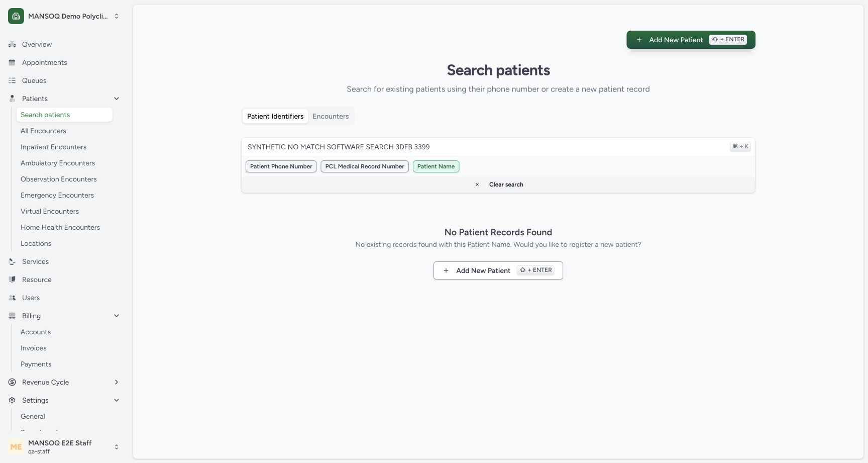Click the plus icon in the outlined Add New Patient button
Screen dimensions: 868x463
(446, 270)
